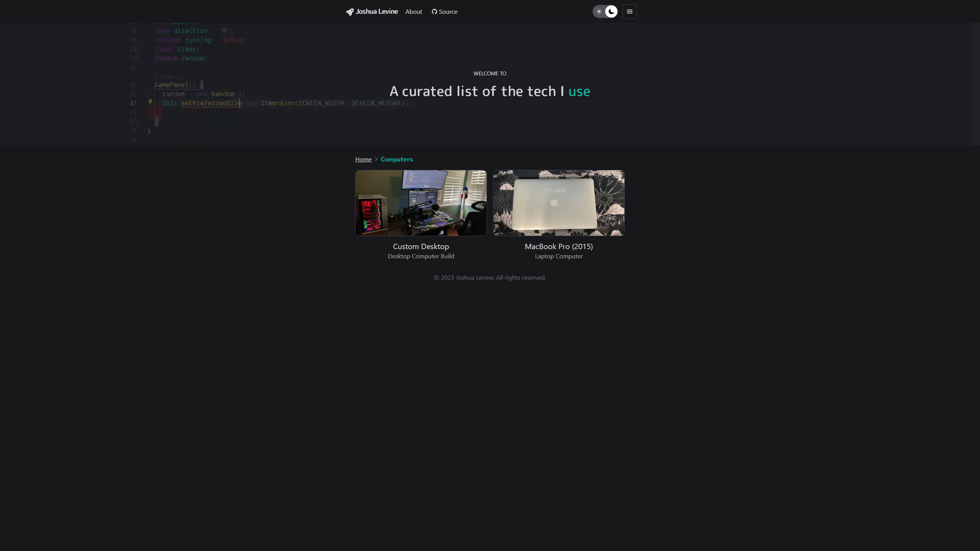Screen dimensions: 980x551
Task: Click the About menu item
Action: (x=414, y=11)
